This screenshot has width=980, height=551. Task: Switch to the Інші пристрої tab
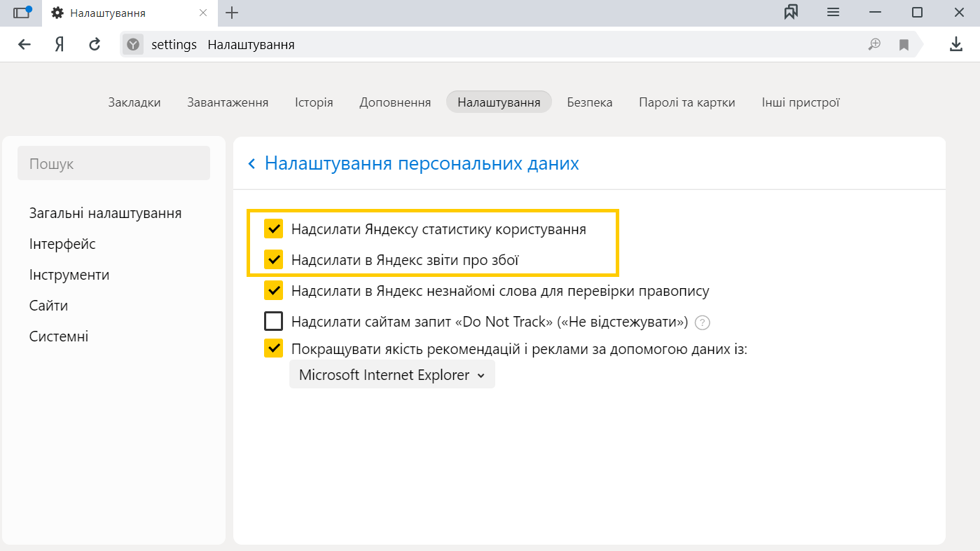[x=801, y=102]
